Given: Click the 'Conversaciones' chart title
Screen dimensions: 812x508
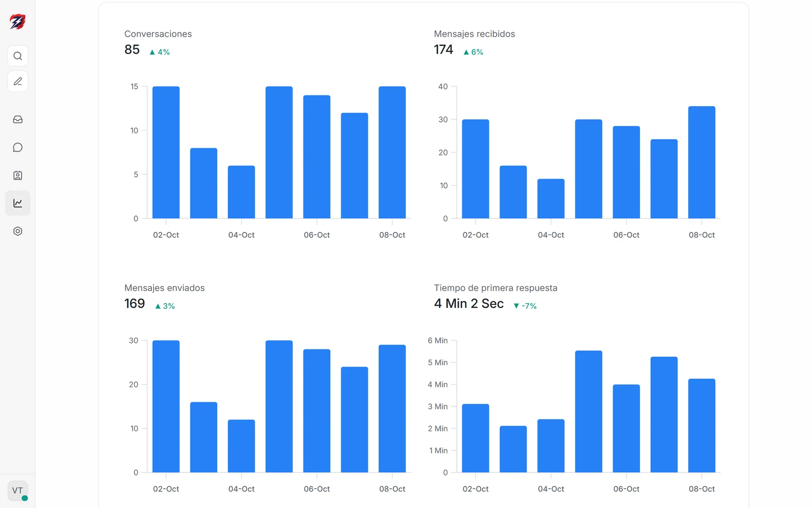Looking at the screenshot, I should (x=158, y=34).
